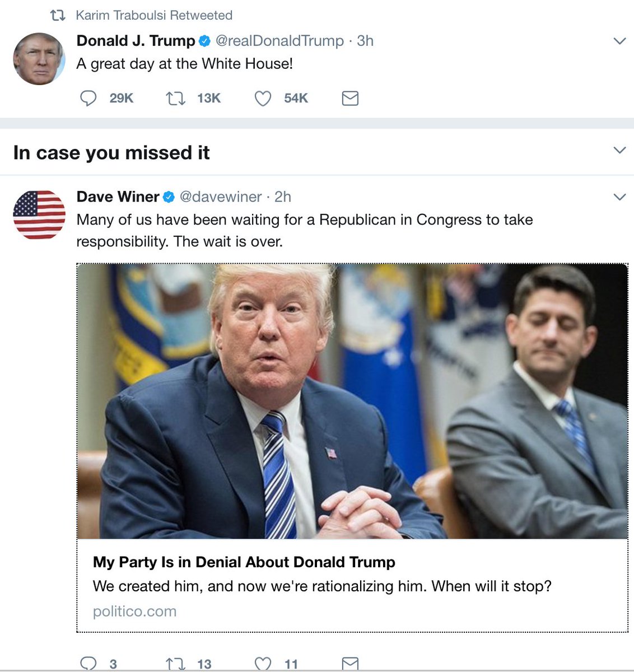Click Dave Winer's verified badge
Viewport: 634px width, 672px height.
[x=169, y=197]
